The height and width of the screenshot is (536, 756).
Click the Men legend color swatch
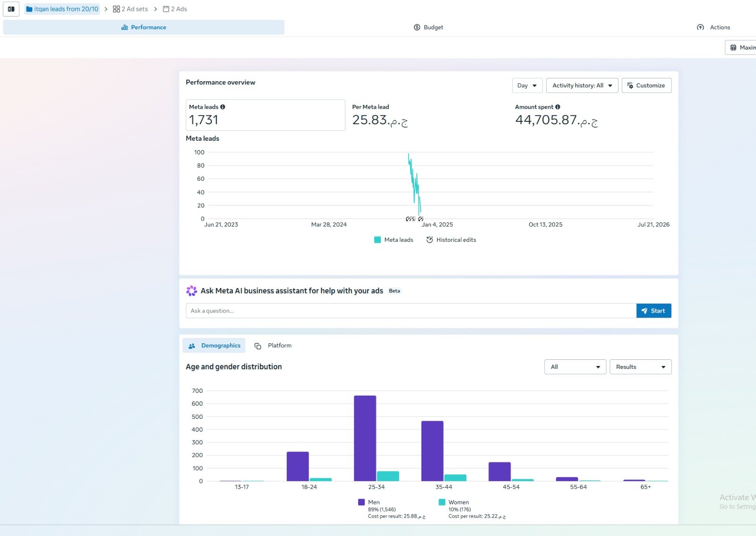pos(361,502)
